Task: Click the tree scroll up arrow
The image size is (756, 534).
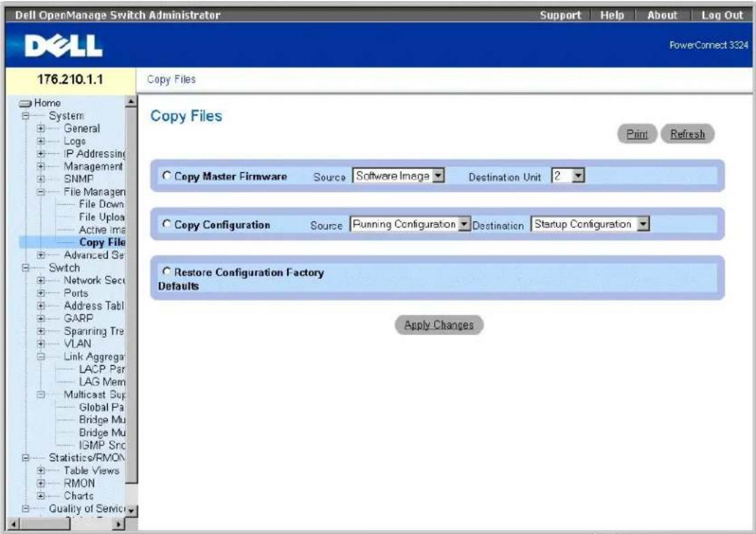Action: point(131,101)
